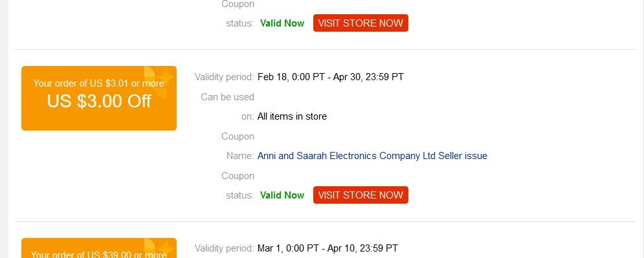The width and height of the screenshot is (644, 258).
Task: Click the 'Your order of US $39.00 or more' text
Action: pos(99,255)
